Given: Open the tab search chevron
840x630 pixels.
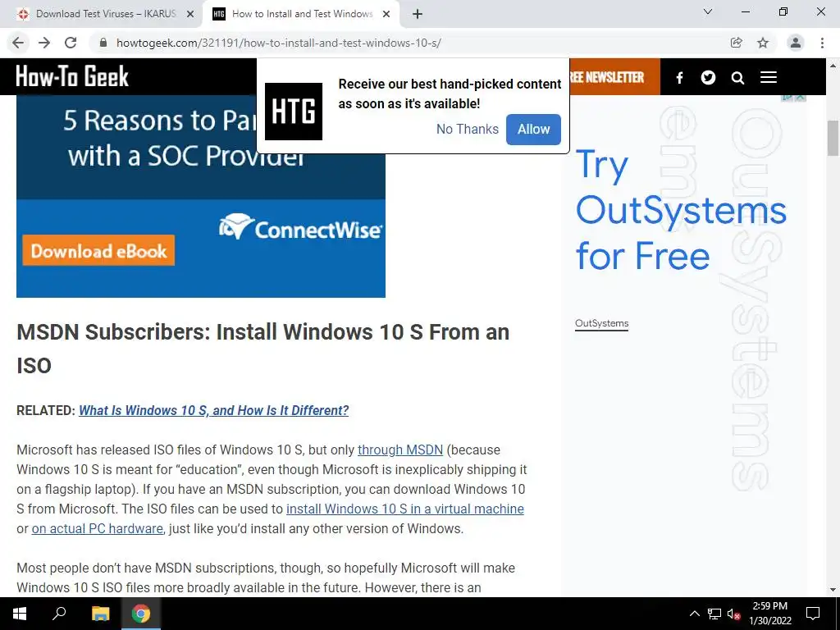Looking at the screenshot, I should coord(708,11).
